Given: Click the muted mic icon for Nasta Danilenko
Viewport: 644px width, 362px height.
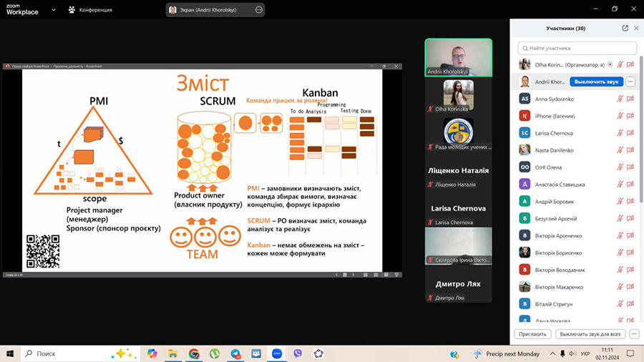Looking at the screenshot, I should click(620, 150).
